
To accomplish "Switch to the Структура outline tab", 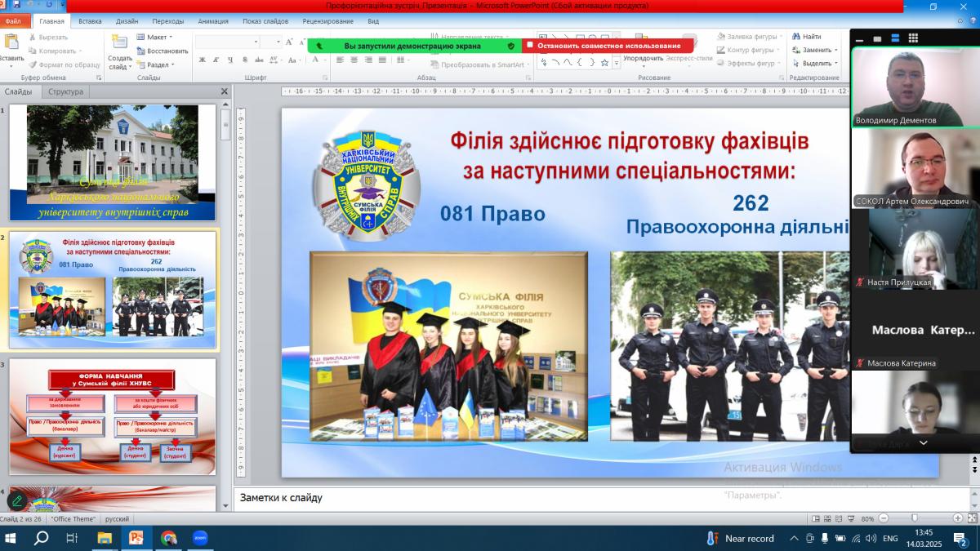I will coord(65,91).
